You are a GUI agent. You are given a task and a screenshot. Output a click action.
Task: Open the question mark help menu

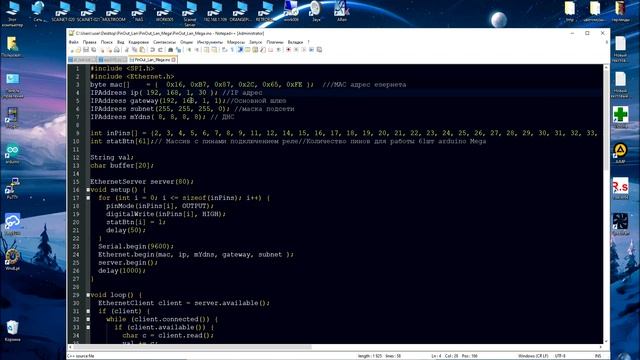[309, 42]
